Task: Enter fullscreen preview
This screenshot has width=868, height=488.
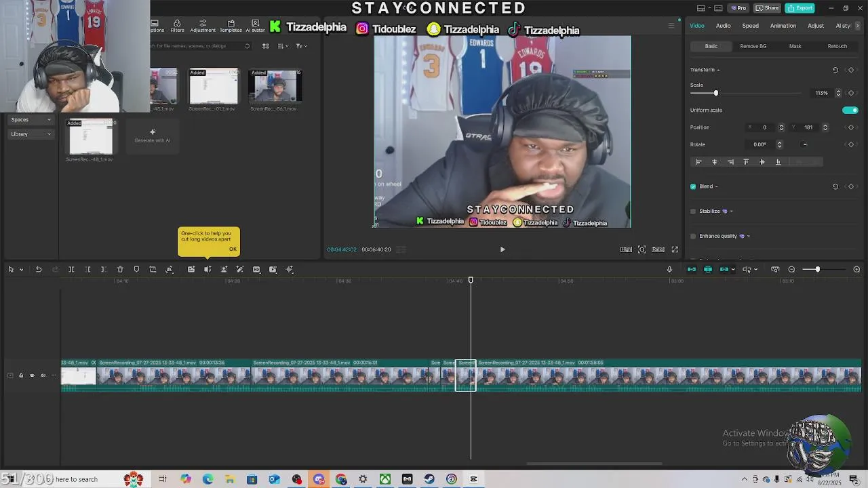Action: point(675,249)
